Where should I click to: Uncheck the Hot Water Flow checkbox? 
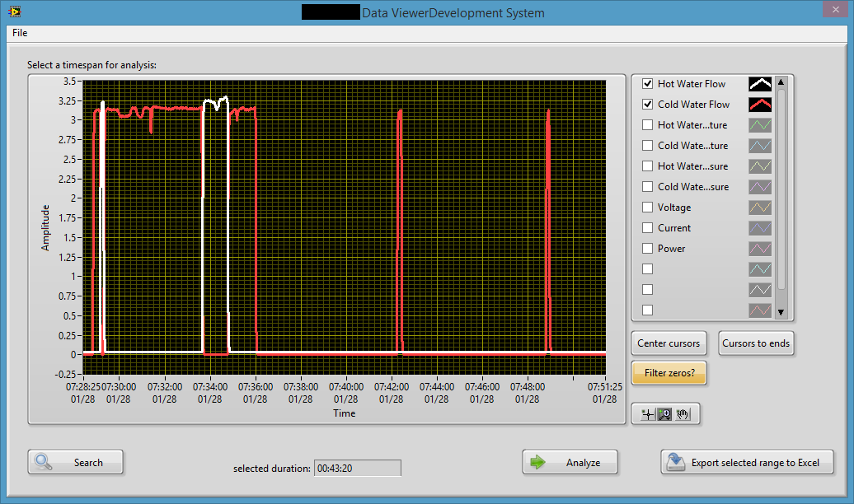[x=648, y=84]
